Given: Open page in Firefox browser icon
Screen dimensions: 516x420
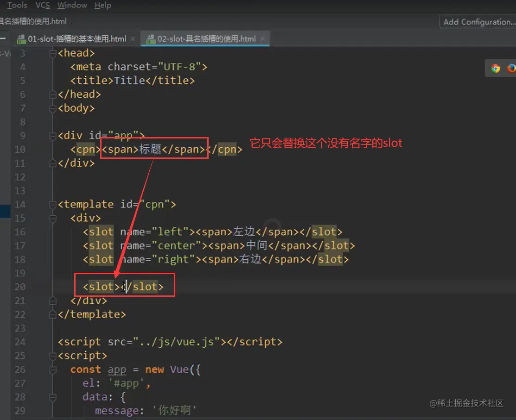Looking at the screenshot, I should (511, 69).
